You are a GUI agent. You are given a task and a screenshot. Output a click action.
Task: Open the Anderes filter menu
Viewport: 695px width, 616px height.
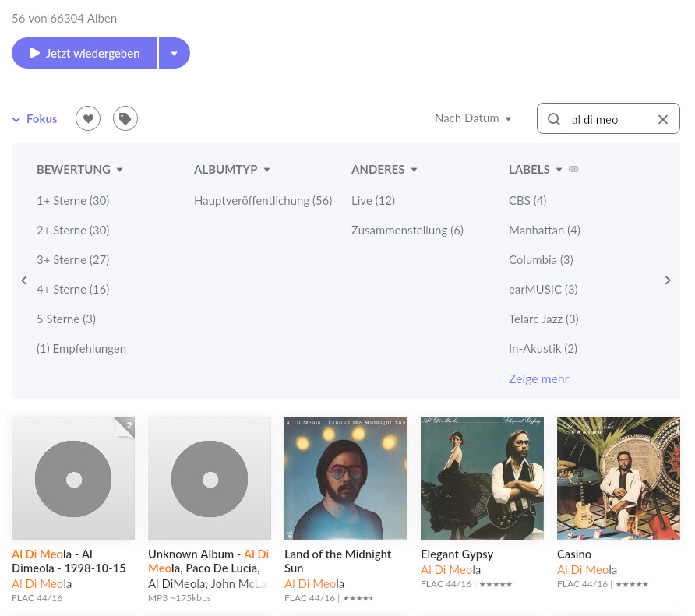pos(384,170)
